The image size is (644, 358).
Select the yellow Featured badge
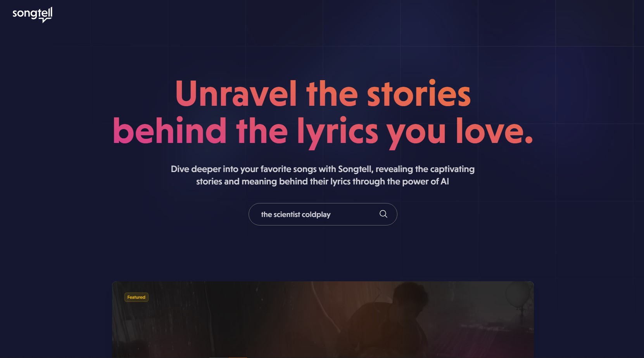[136, 297]
